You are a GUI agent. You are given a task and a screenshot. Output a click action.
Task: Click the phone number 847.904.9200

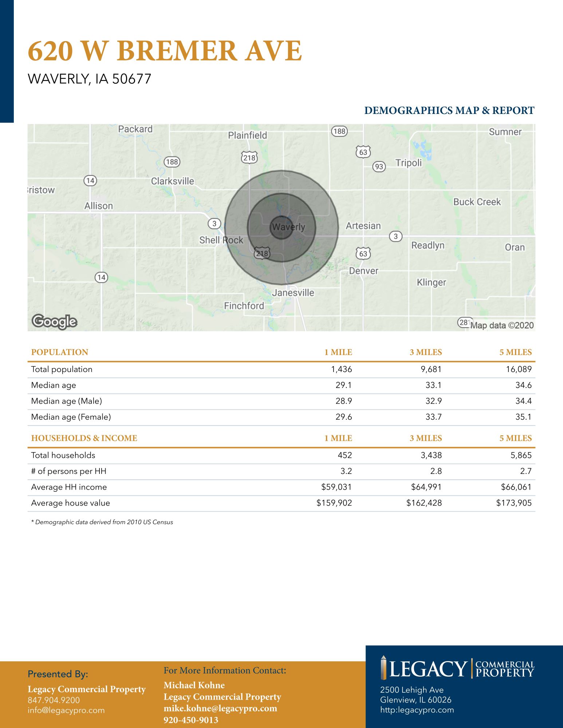(x=54, y=700)
